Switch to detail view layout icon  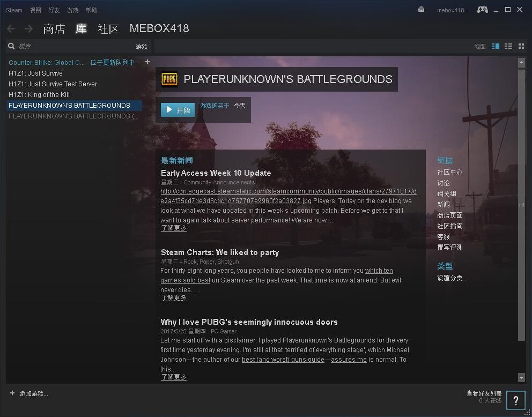click(x=496, y=46)
